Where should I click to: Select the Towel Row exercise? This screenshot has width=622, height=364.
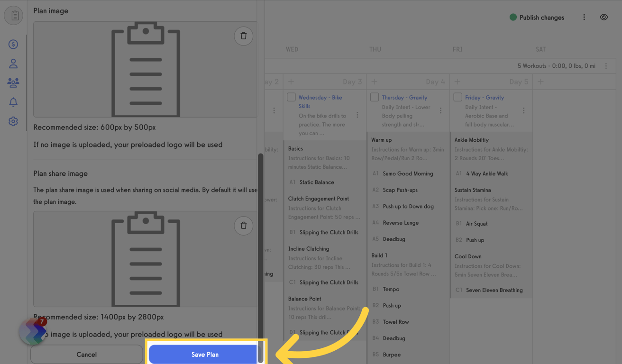(x=396, y=322)
